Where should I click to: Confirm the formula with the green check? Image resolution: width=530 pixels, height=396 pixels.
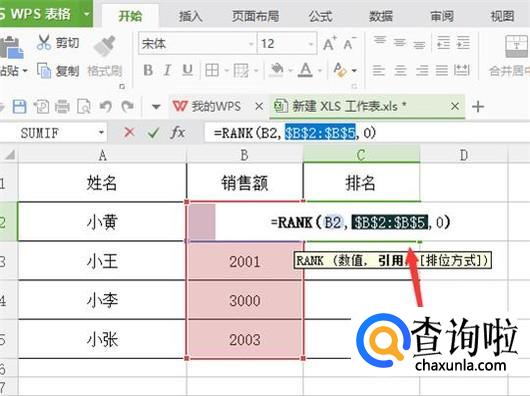pos(153,132)
